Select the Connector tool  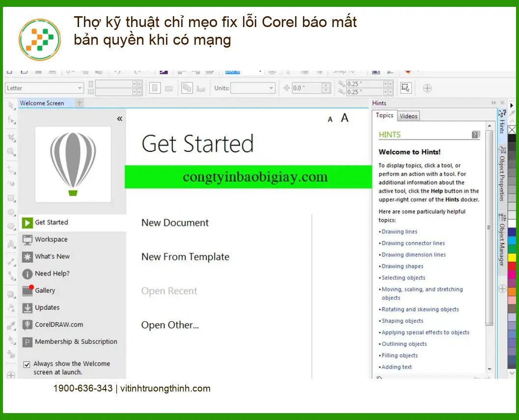[x=12, y=276]
